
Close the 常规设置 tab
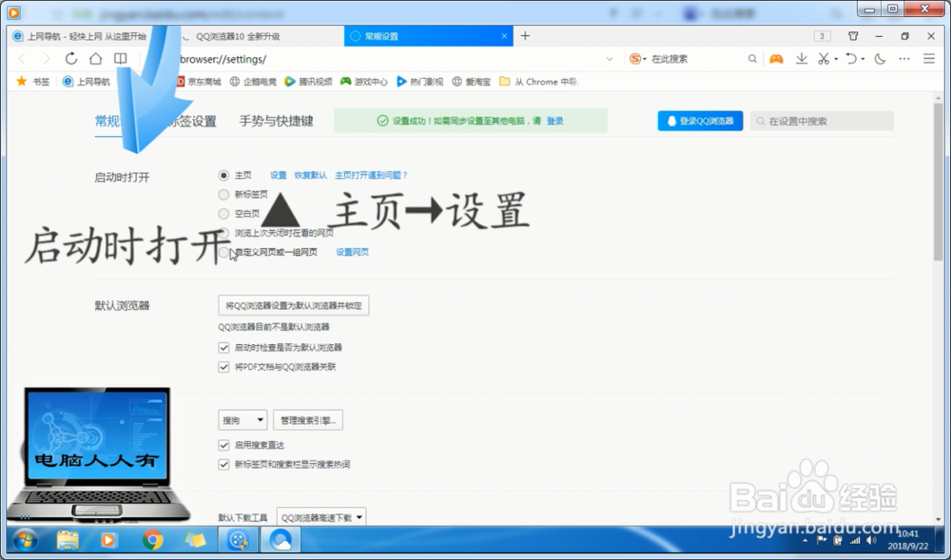[x=504, y=36]
